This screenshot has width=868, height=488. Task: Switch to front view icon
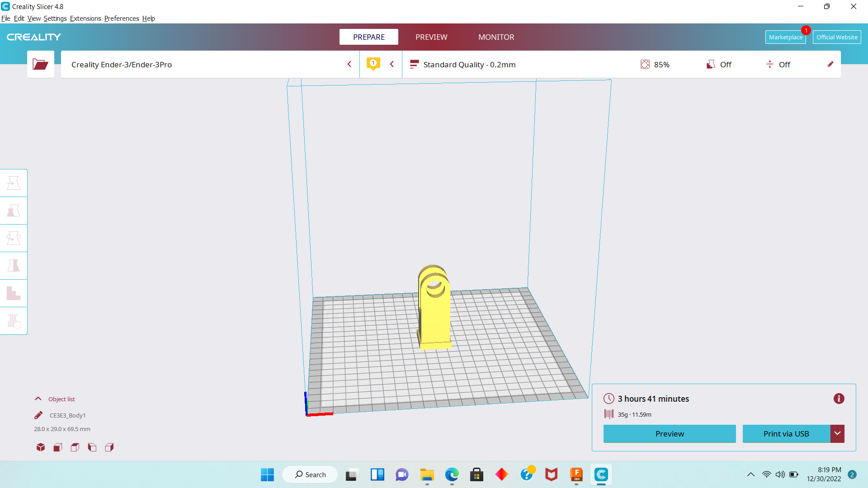58,447
